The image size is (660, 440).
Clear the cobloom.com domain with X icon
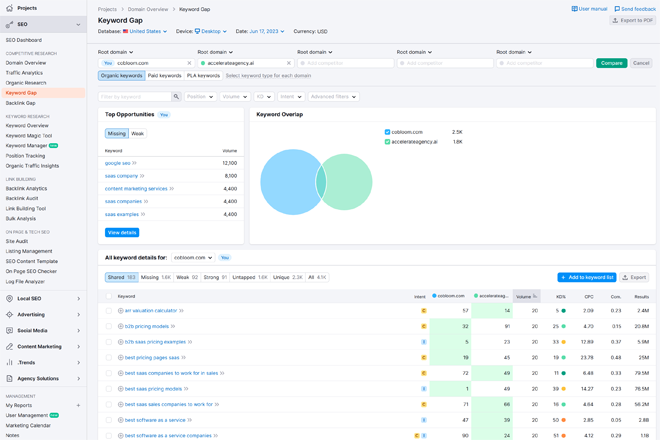tap(189, 63)
